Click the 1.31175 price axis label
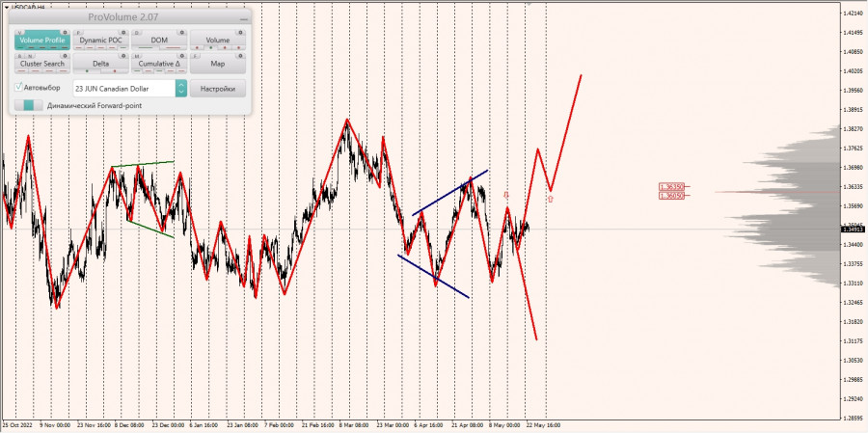The height and width of the screenshot is (433, 868). pos(852,340)
